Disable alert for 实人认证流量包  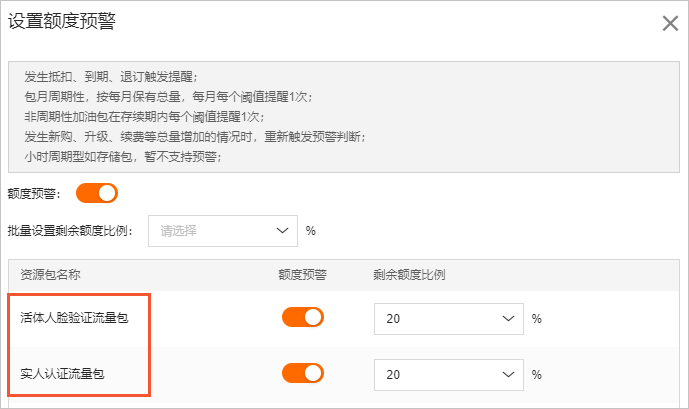(303, 373)
